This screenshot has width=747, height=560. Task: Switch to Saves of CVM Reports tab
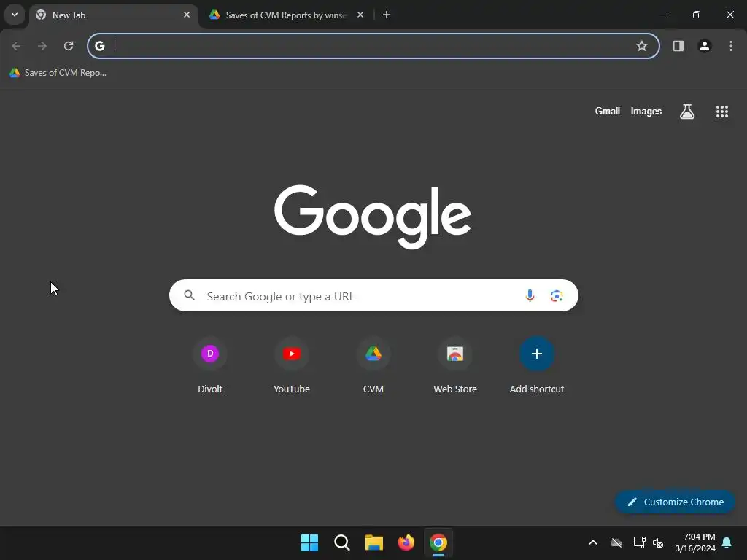285,15
